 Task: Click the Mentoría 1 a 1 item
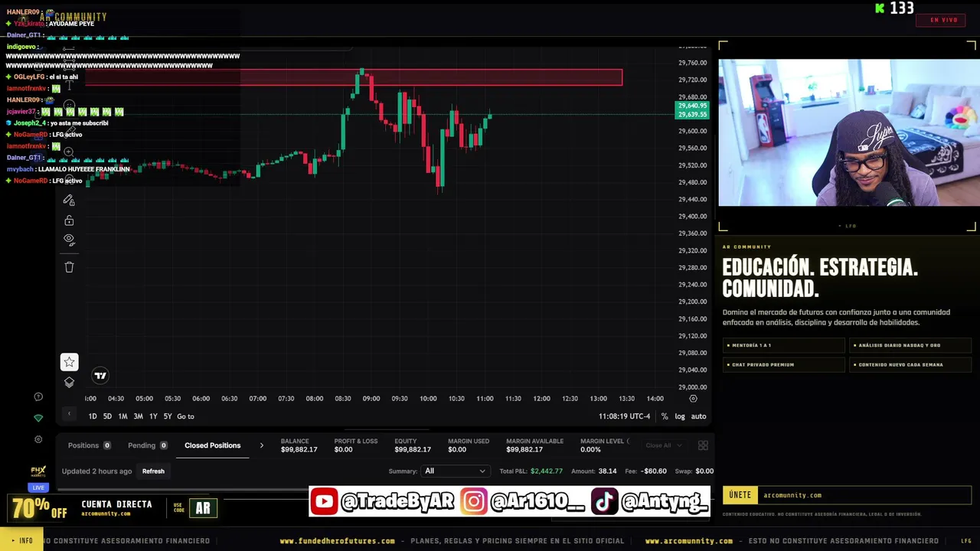[783, 345]
